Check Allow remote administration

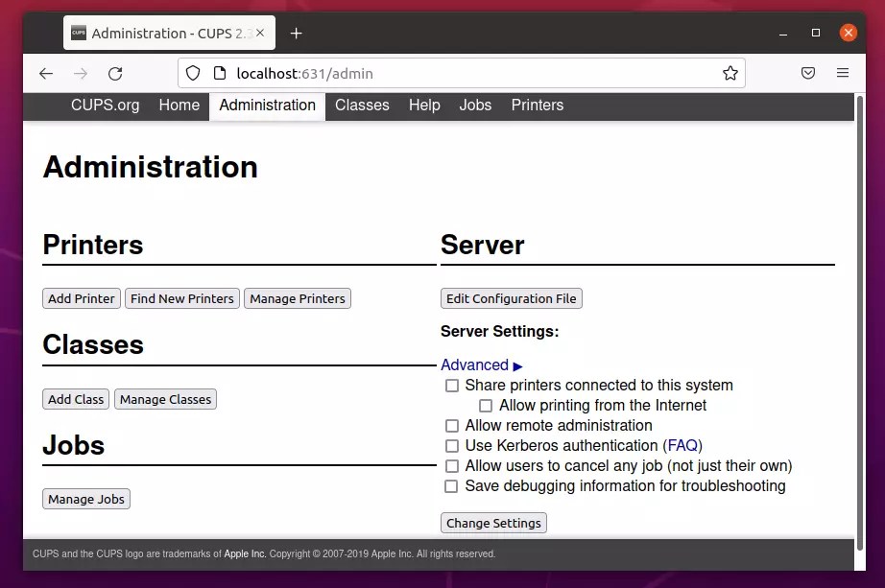[451, 425]
